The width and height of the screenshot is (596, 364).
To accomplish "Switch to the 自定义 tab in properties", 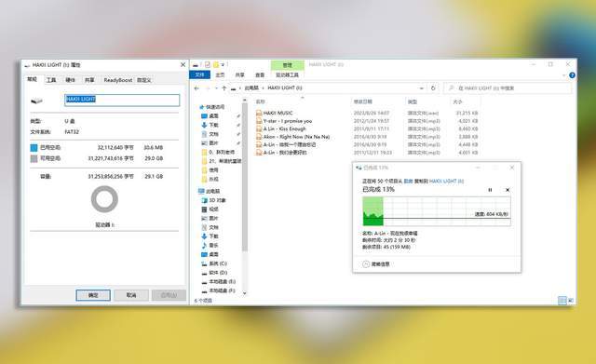I will point(144,80).
